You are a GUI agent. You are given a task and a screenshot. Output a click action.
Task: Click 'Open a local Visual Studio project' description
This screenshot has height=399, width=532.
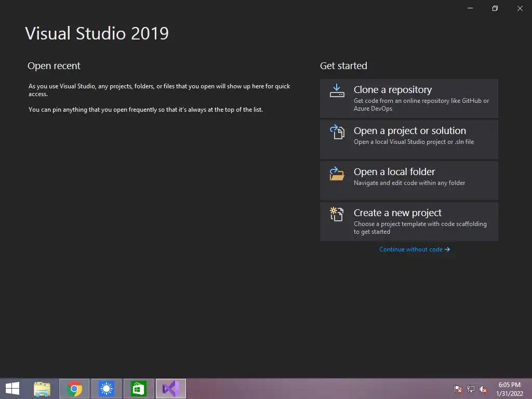coord(414,142)
